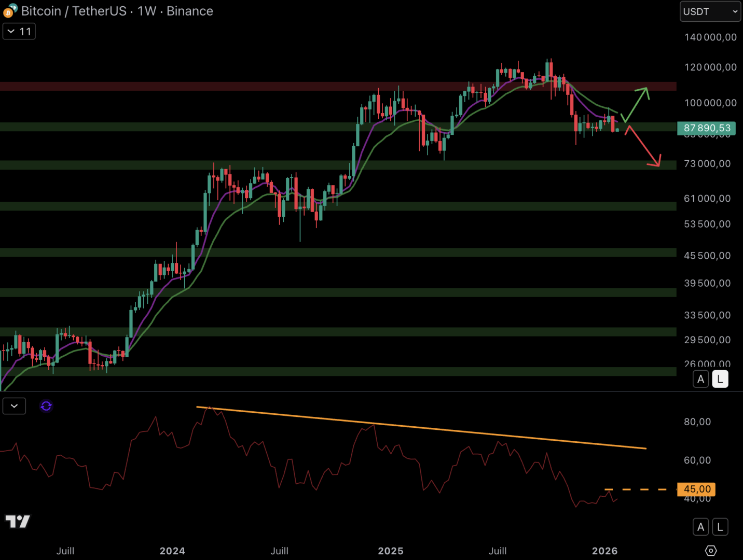Click the current price label 87 890,53

pos(706,128)
